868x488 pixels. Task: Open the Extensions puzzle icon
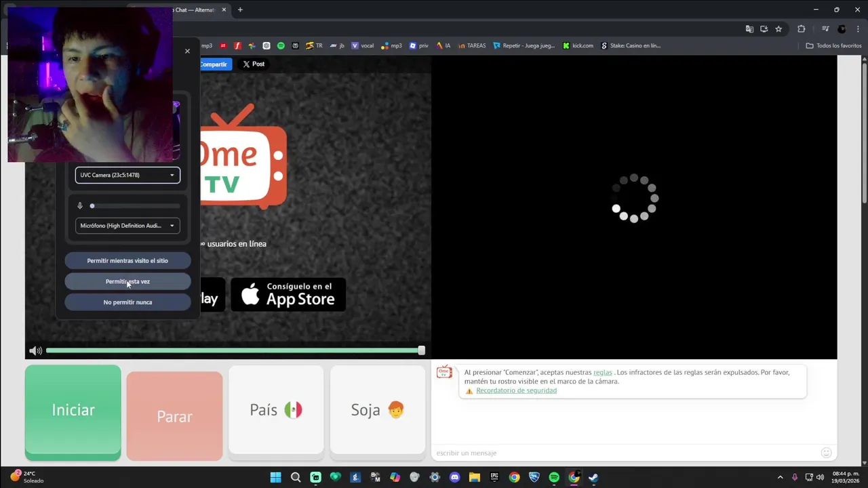click(x=801, y=28)
